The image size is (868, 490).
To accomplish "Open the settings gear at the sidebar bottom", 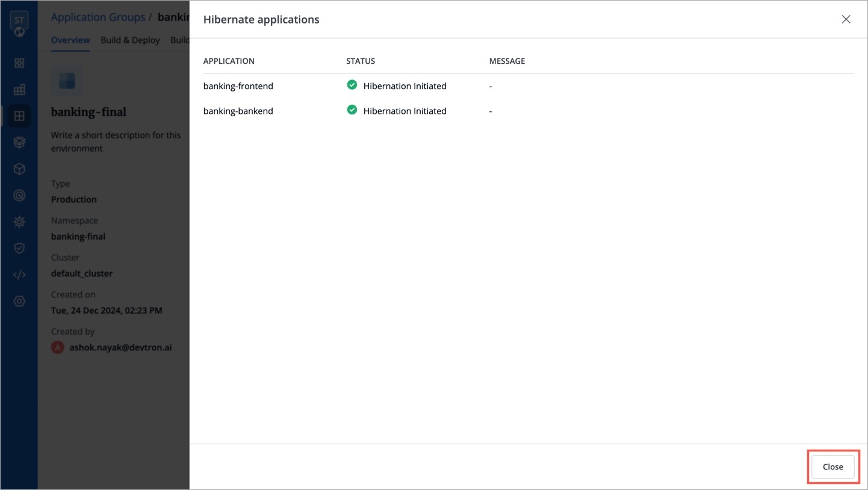I will (19, 301).
